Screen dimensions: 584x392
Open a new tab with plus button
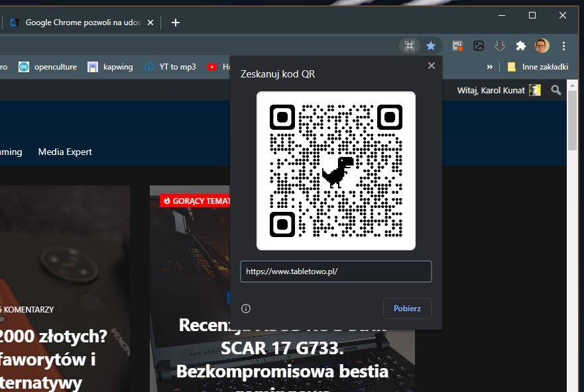tap(176, 23)
